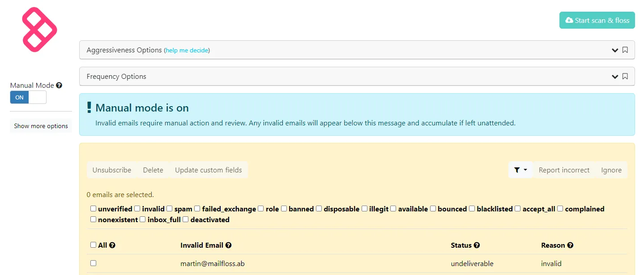Check the deactivated filter checkbox
Viewport: 644px width, 275px height.
tap(185, 219)
